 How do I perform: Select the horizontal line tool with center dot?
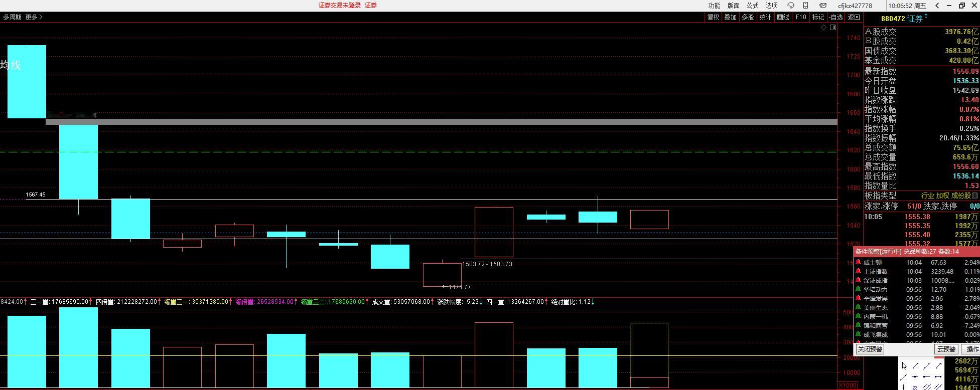click(x=916, y=376)
